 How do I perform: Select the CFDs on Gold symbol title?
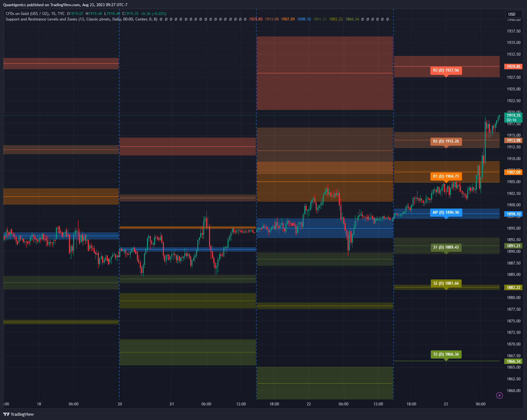[x=35, y=14]
